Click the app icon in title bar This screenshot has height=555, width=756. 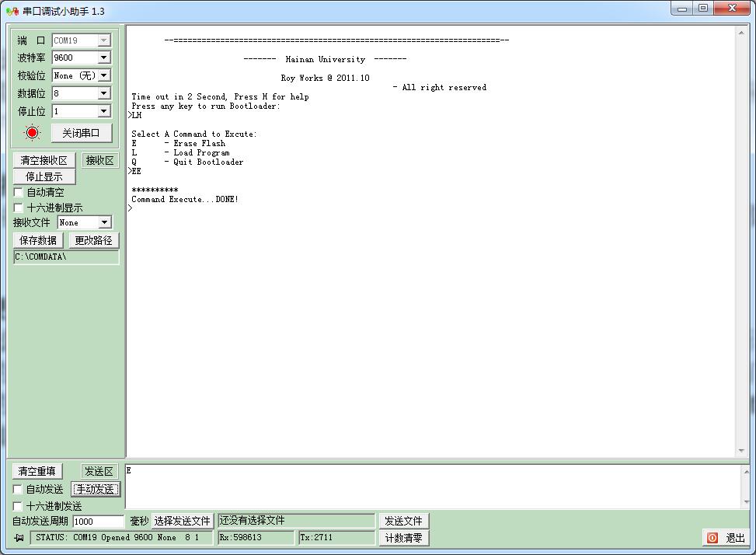tap(12, 11)
